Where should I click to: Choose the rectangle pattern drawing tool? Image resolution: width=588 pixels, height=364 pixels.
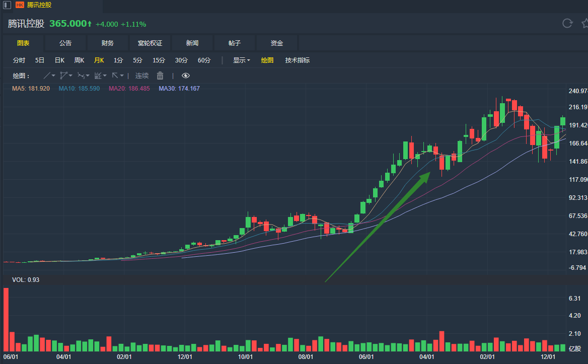pyautogui.click(x=99, y=76)
